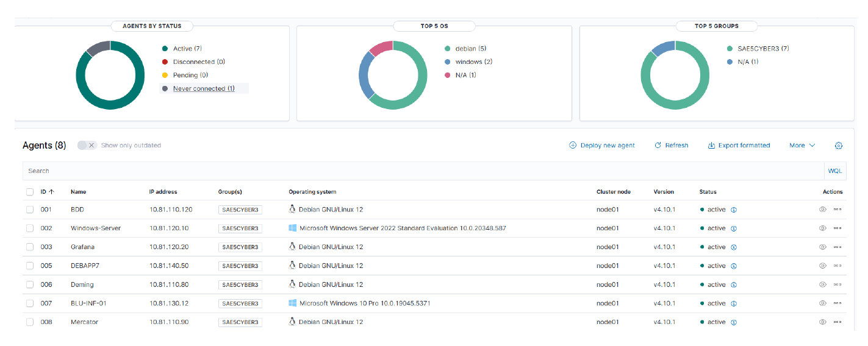The width and height of the screenshot is (868, 346).
Task: Click Export formatted button
Action: (739, 146)
